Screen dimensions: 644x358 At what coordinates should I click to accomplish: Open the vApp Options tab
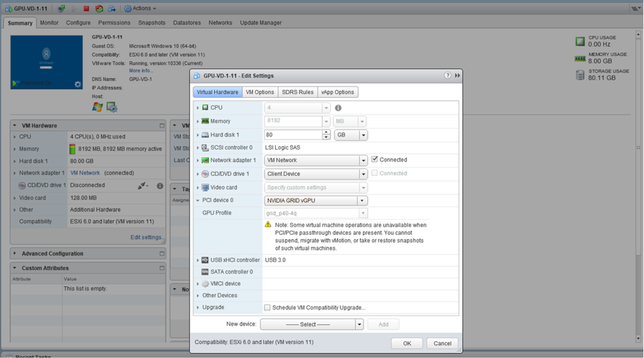tap(337, 92)
